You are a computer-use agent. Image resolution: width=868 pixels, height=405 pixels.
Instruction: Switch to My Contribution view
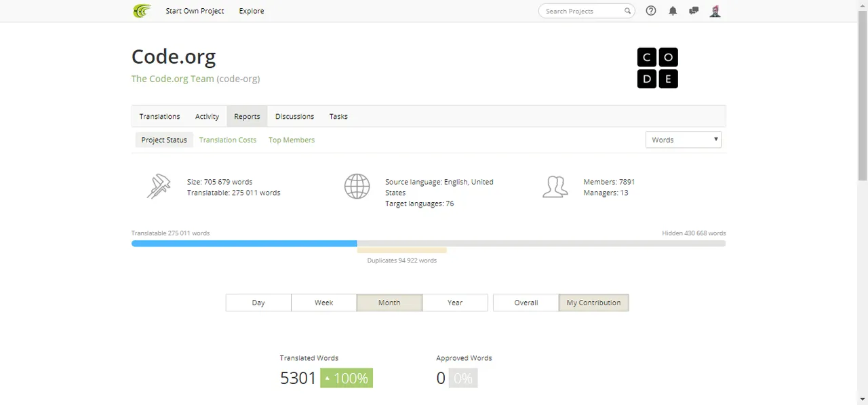point(593,303)
